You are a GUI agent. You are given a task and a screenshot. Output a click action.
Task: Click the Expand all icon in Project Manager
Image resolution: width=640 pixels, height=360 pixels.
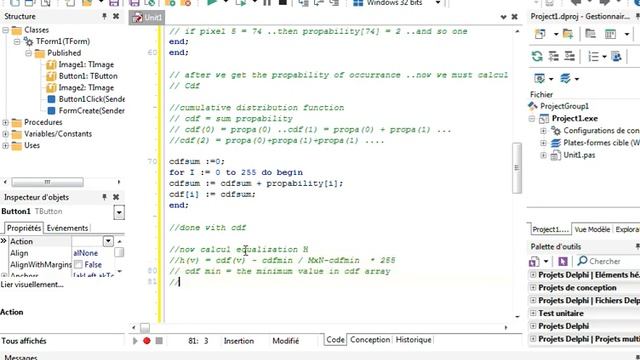(x=554, y=56)
